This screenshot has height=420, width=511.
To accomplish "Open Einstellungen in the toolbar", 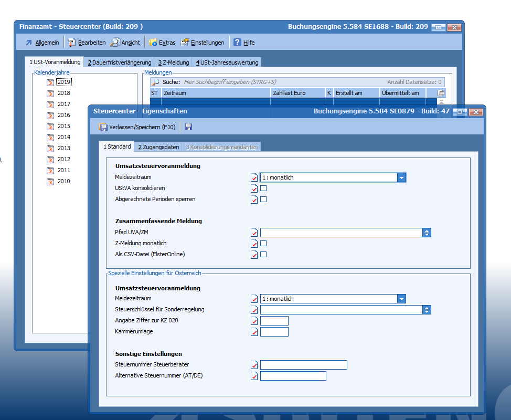I will [203, 43].
